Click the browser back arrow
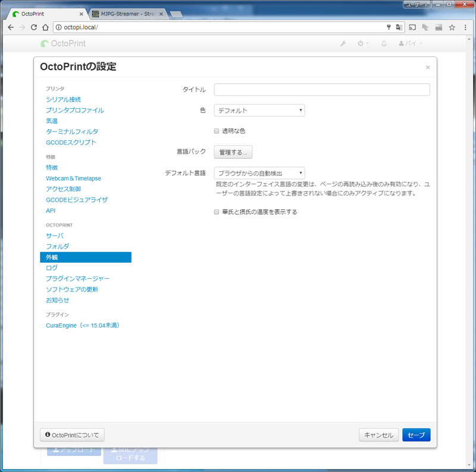Viewport: 476px width, 472px height. (11, 27)
